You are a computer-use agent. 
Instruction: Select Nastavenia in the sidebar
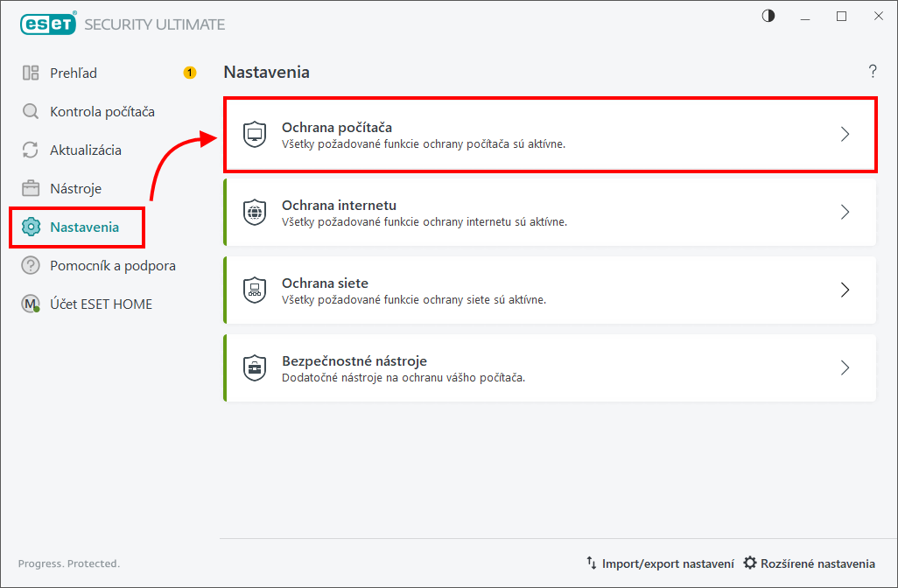(x=84, y=227)
